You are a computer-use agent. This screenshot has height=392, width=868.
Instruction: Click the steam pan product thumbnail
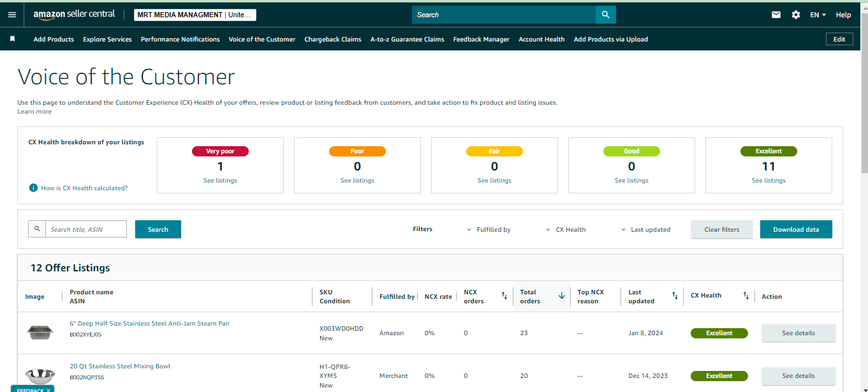point(40,332)
